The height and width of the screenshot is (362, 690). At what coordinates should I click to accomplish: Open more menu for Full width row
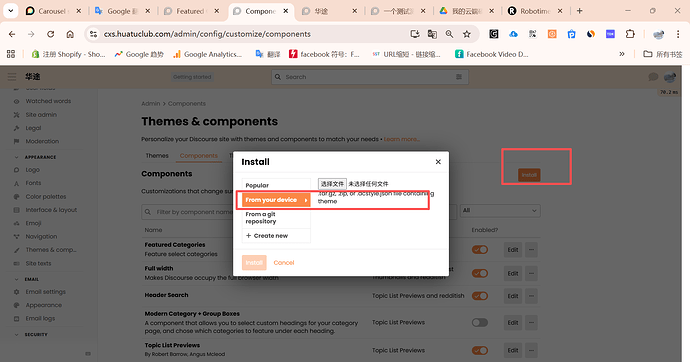(x=531, y=273)
